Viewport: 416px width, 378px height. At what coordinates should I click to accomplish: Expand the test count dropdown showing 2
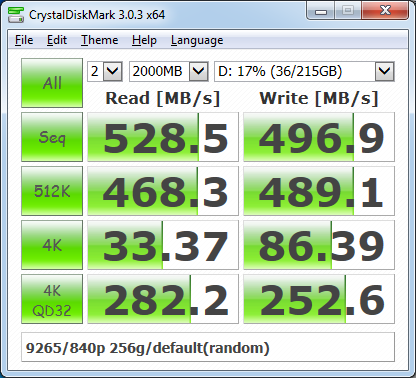tap(105, 71)
